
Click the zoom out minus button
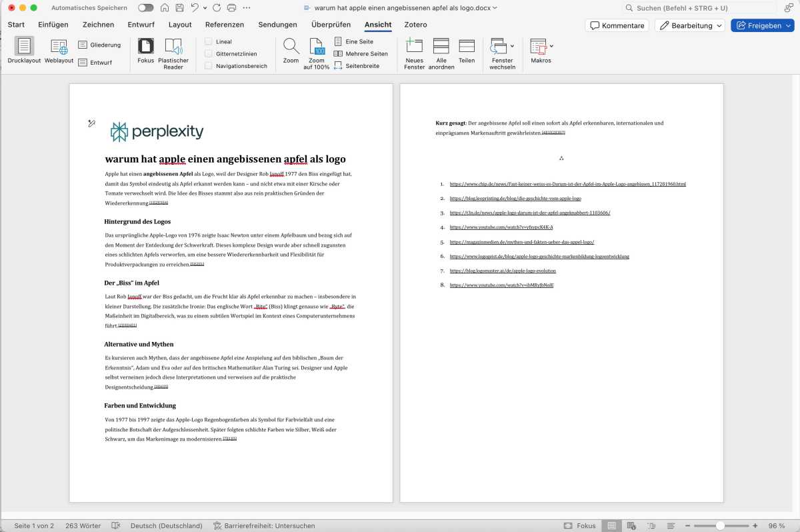(688, 525)
